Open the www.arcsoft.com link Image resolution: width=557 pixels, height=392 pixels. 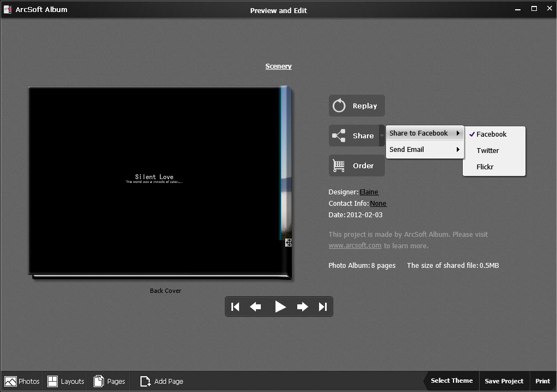click(355, 246)
